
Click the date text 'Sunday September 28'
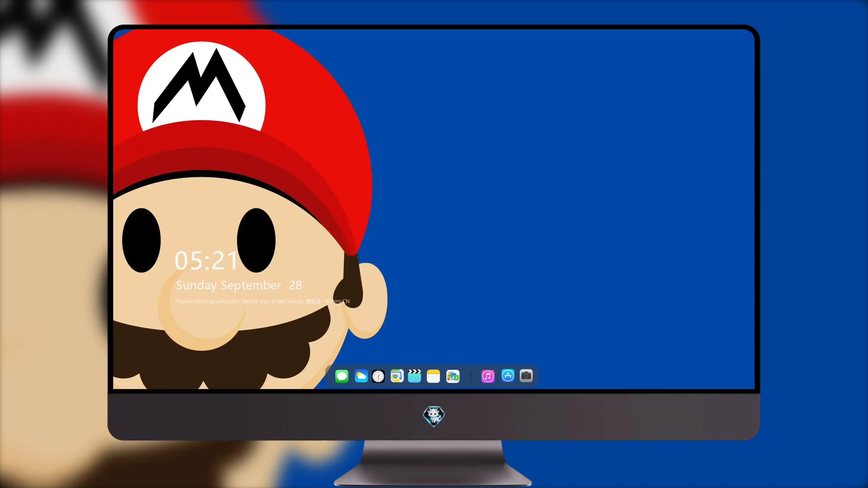coord(239,285)
